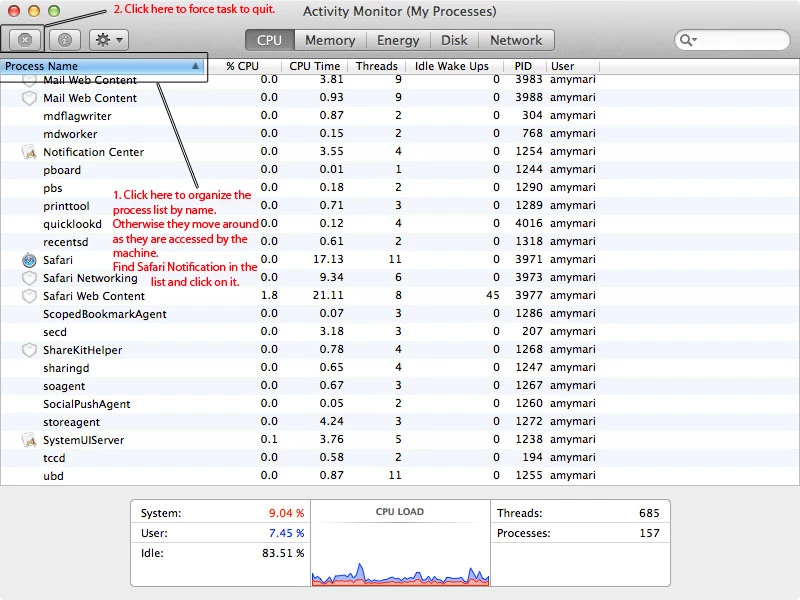
Task: Switch to the Energy tab
Action: tap(398, 40)
